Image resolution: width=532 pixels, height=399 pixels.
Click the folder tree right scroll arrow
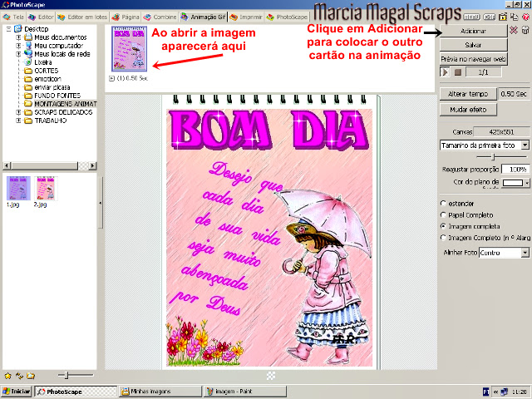(x=92, y=165)
